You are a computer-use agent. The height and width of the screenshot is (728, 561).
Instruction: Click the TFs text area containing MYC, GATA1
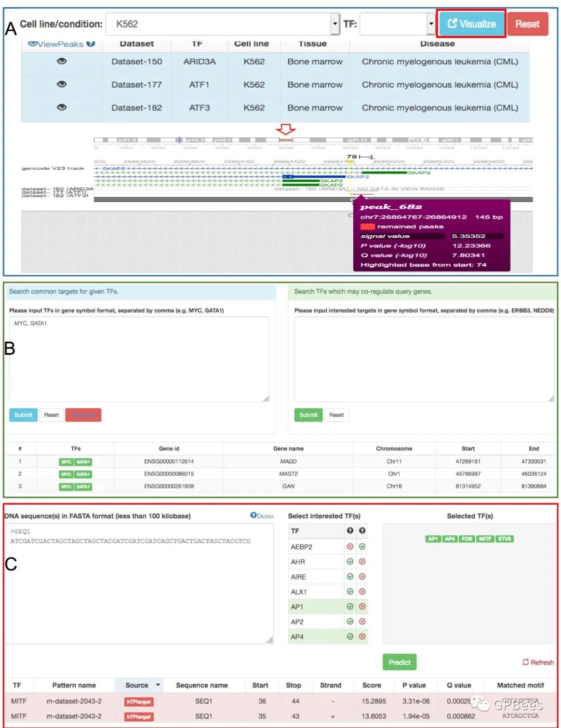point(139,359)
